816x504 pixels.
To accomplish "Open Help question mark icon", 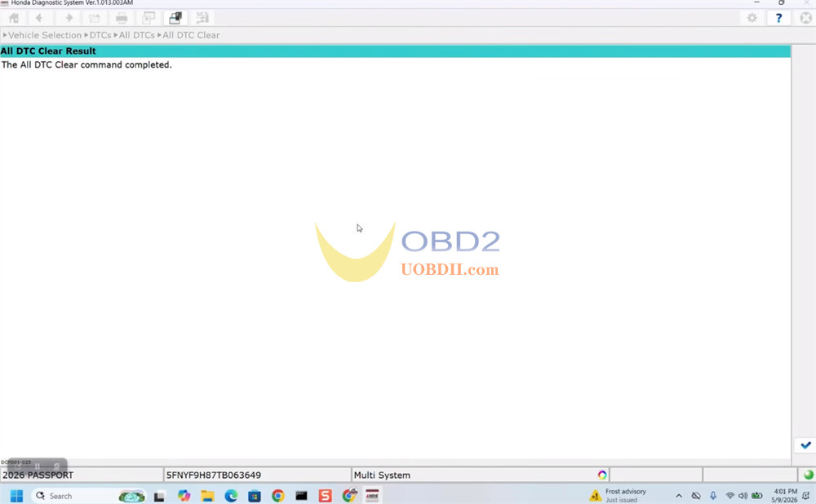I will tap(778, 18).
